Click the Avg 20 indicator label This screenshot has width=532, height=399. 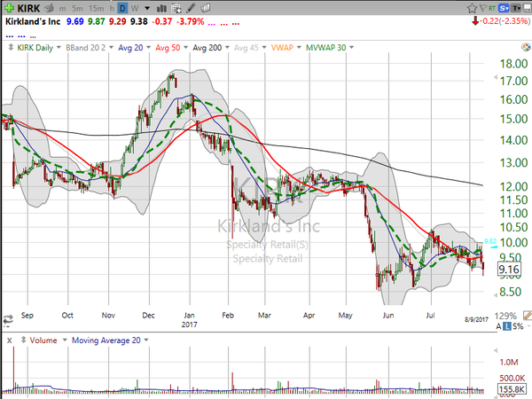click(130, 48)
